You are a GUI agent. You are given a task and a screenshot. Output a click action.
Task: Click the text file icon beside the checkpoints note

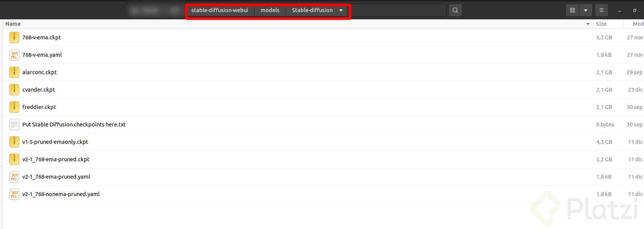pyautogui.click(x=14, y=125)
